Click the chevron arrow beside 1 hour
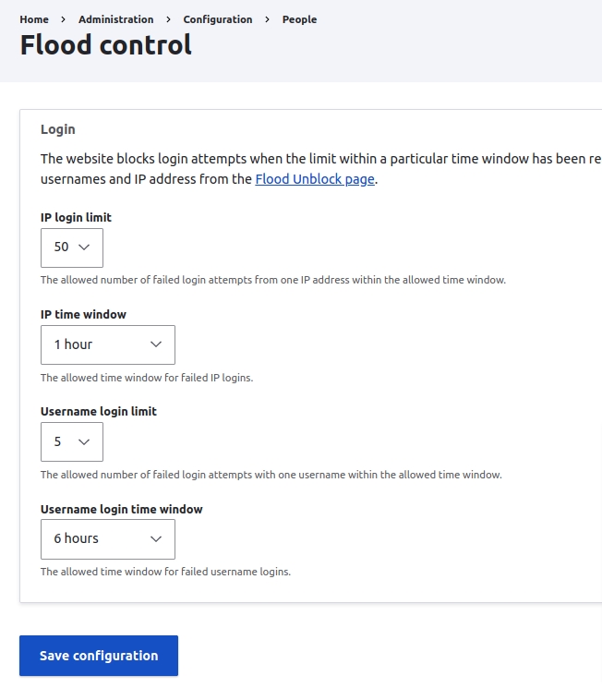The image size is (602, 700). pyautogui.click(x=156, y=344)
